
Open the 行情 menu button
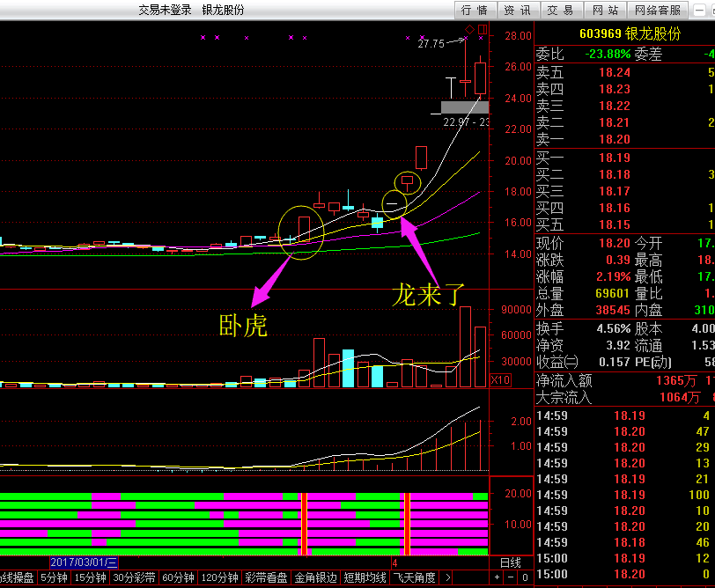[475, 10]
